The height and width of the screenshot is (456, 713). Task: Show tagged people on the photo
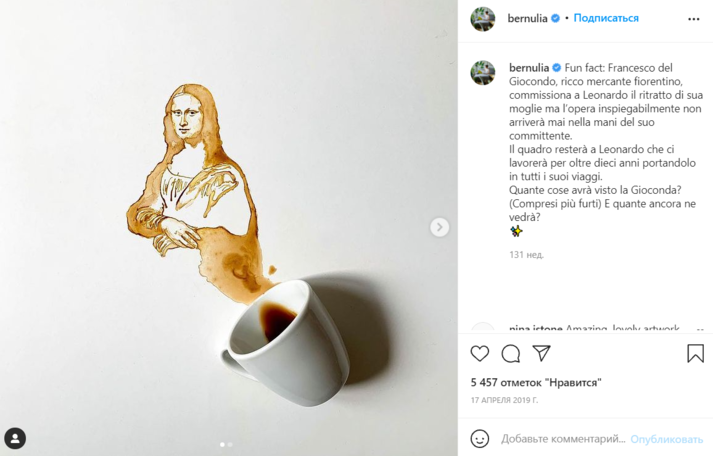pyautogui.click(x=15, y=438)
